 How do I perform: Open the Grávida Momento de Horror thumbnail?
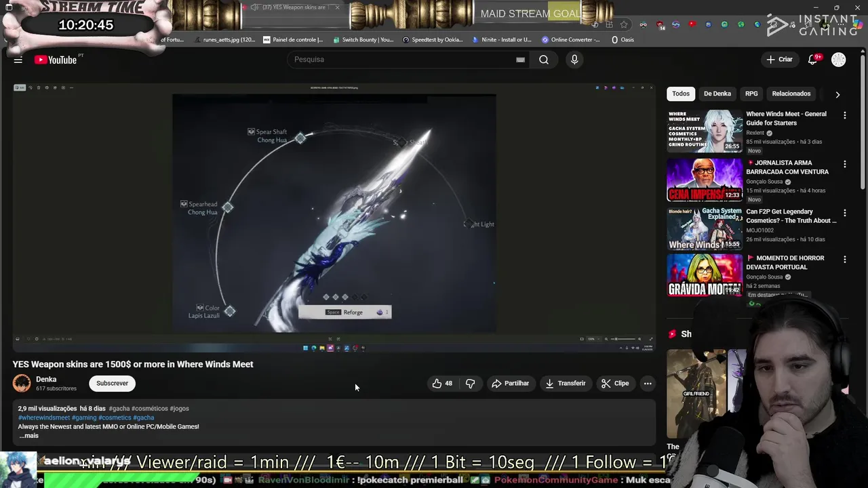705,275
